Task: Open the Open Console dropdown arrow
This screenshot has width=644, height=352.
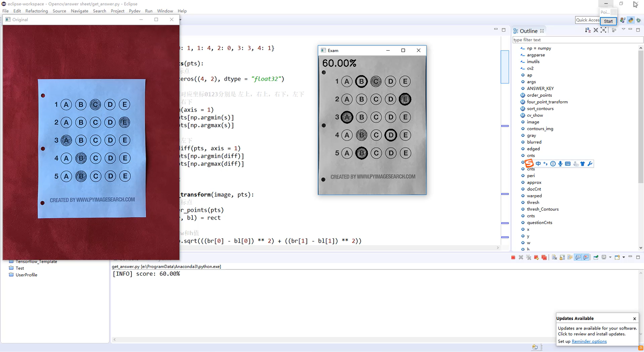Action: point(624,257)
